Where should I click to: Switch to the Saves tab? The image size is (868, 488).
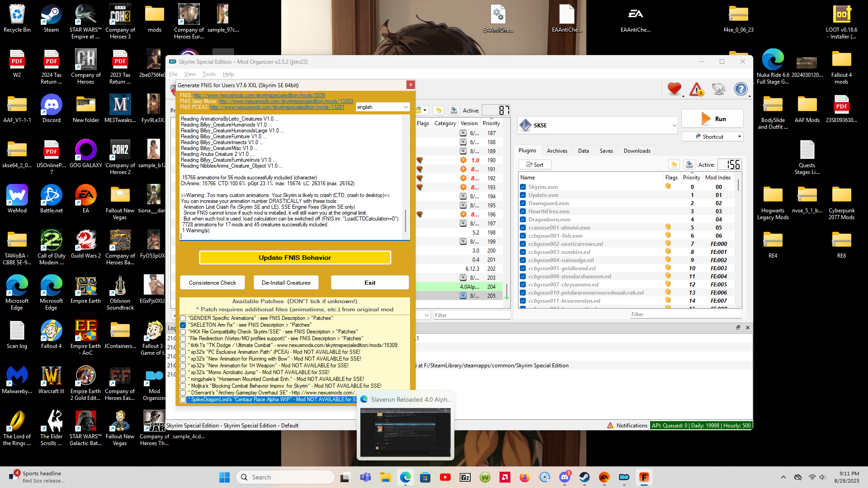(606, 151)
